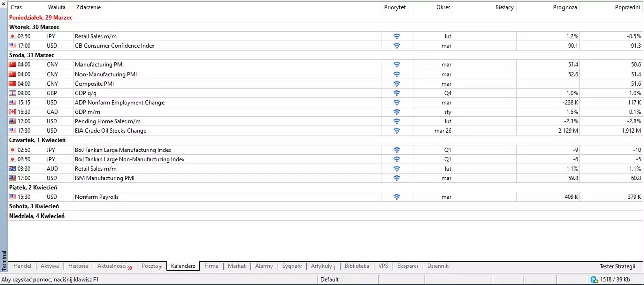Click the connection status icon in the status bar
This screenshot has height=285, width=644.
594,279
